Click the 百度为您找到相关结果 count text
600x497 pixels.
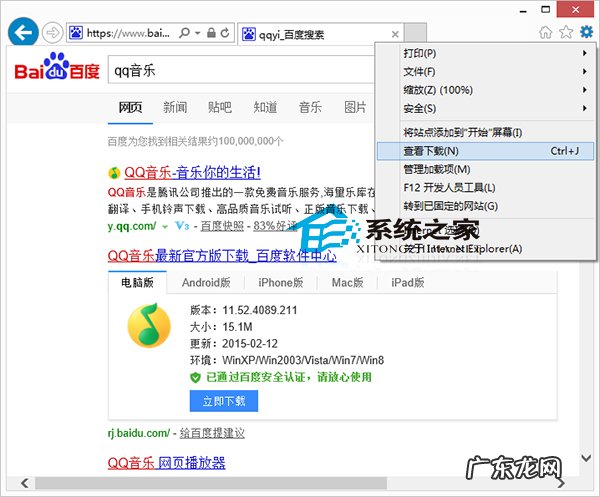(196, 142)
